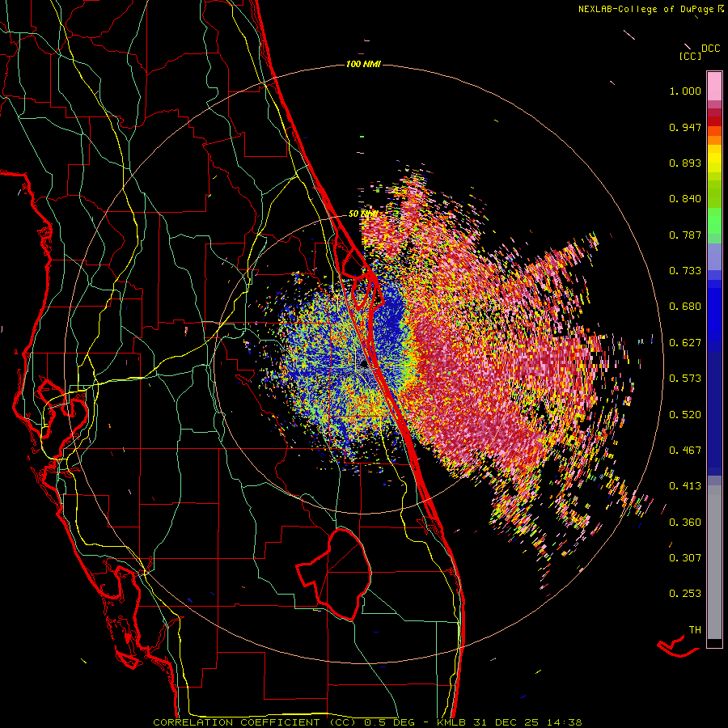
Task: Click the NEXLAB-College of DuPage credit text
Action: (x=647, y=9)
